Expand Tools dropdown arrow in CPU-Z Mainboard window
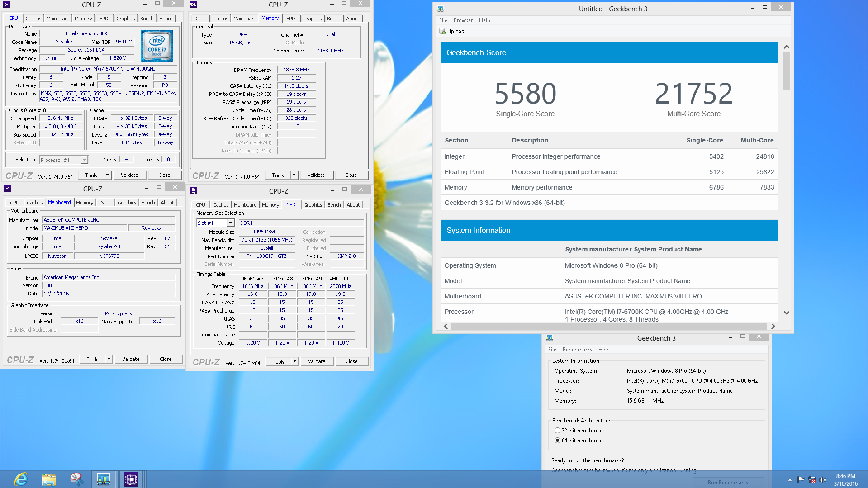 click(109, 359)
